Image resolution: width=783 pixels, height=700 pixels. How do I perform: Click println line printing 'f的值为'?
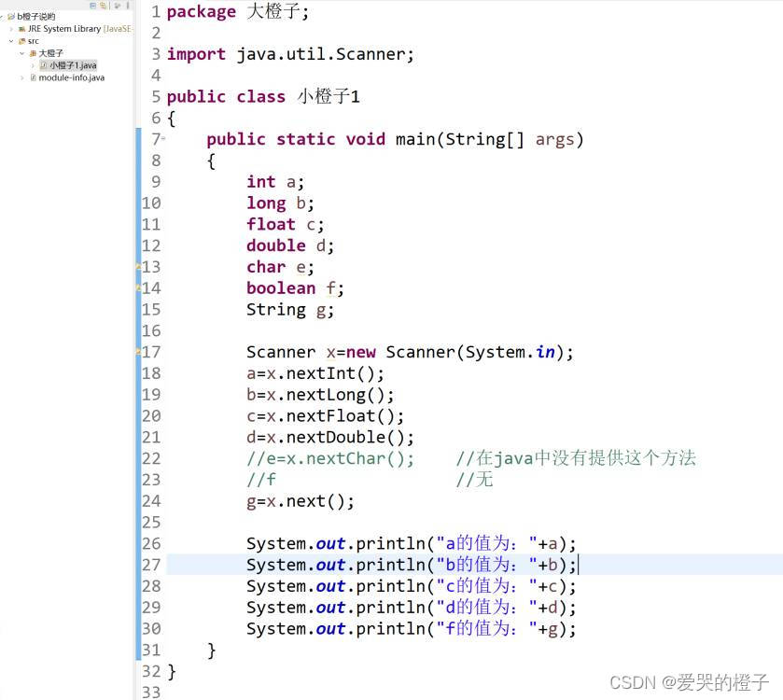tap(411, 629)
